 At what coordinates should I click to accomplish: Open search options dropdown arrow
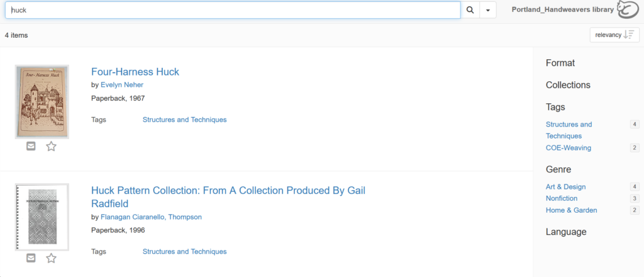pyautogui.click(x=488, y=10)
